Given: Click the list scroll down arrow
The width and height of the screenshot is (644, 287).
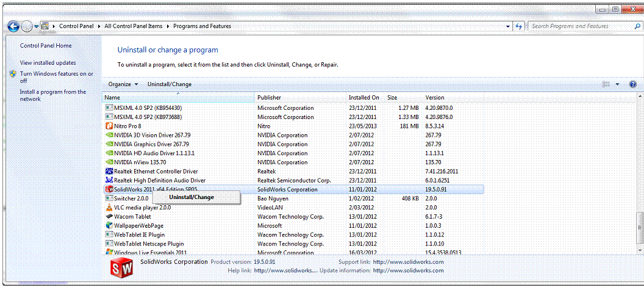Looking at the screenshot, I should (x=640, y=250).
